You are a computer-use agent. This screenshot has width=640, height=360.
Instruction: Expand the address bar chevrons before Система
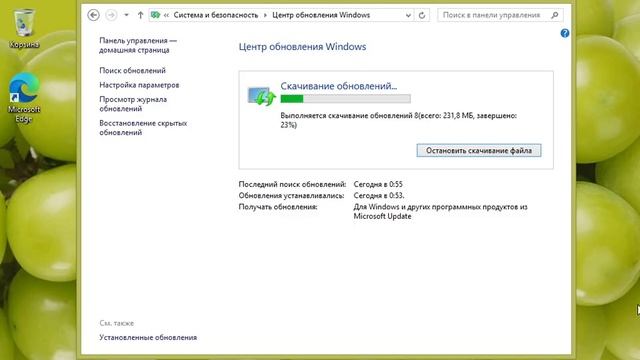point(166,15)
